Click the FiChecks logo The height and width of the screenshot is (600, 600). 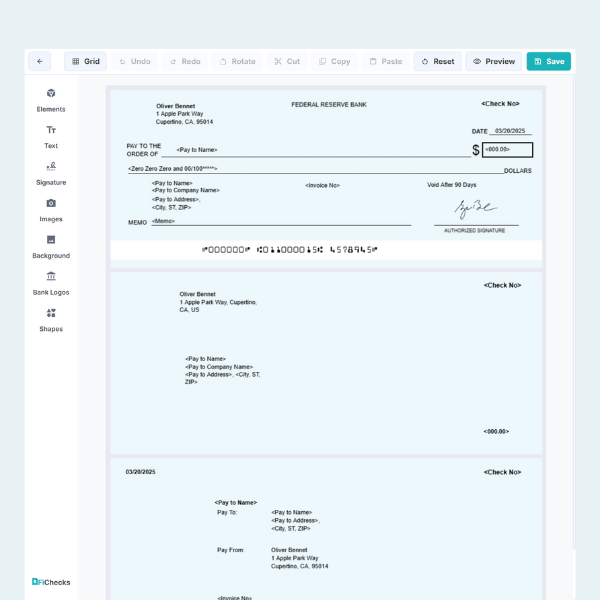(x=51, y=582)
